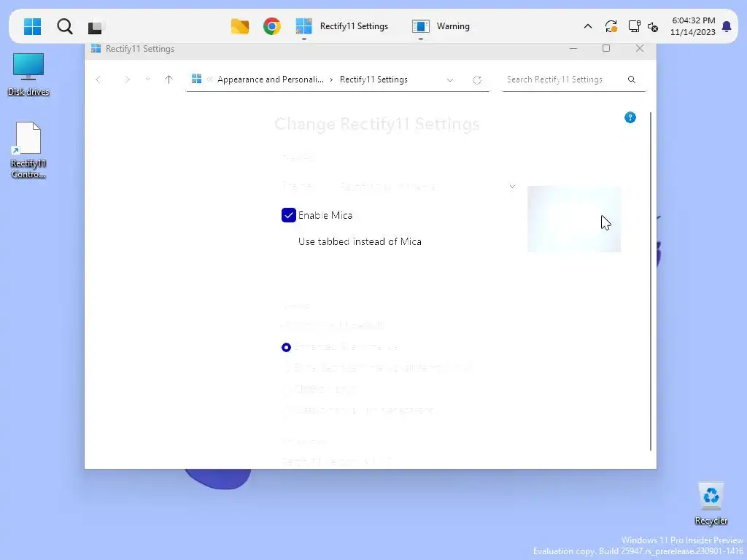
Task: Open the recent locations dropdown arrow
Action: [147, 79]
